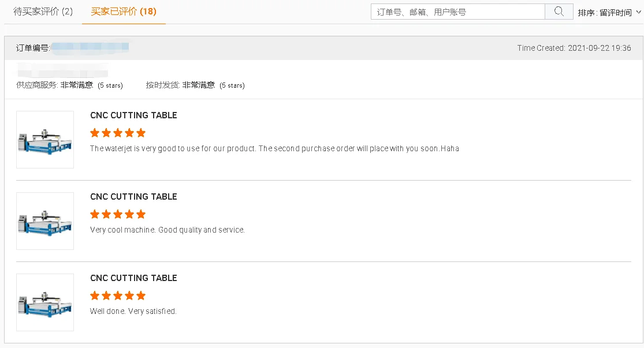
Task: Click the 'Well done. Very satisfied.' comment
Action: click(133, 312)
